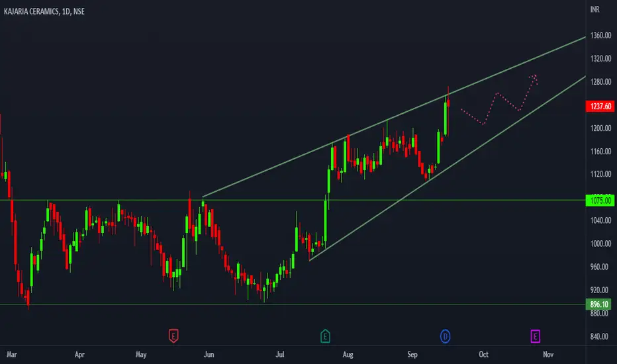Click the Oct label on time axis
The width and height of the screenshot is (617, 364).
pos(484,355)
